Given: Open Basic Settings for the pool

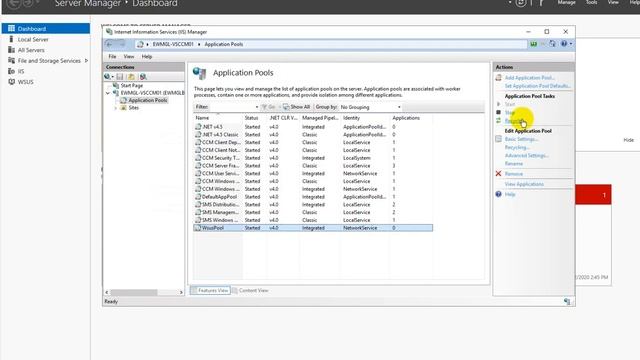Looking at the screenshot, I should (x=521, y=139).
